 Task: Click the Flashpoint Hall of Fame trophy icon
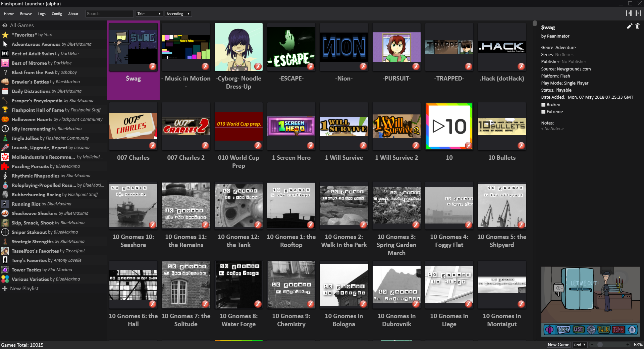pos(5,110)
